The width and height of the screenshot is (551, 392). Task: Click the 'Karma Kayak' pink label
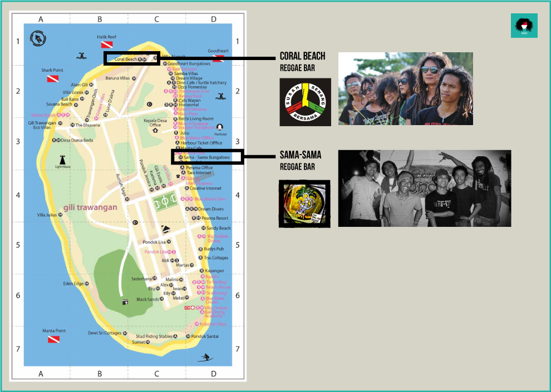click(x=43, y=115)
